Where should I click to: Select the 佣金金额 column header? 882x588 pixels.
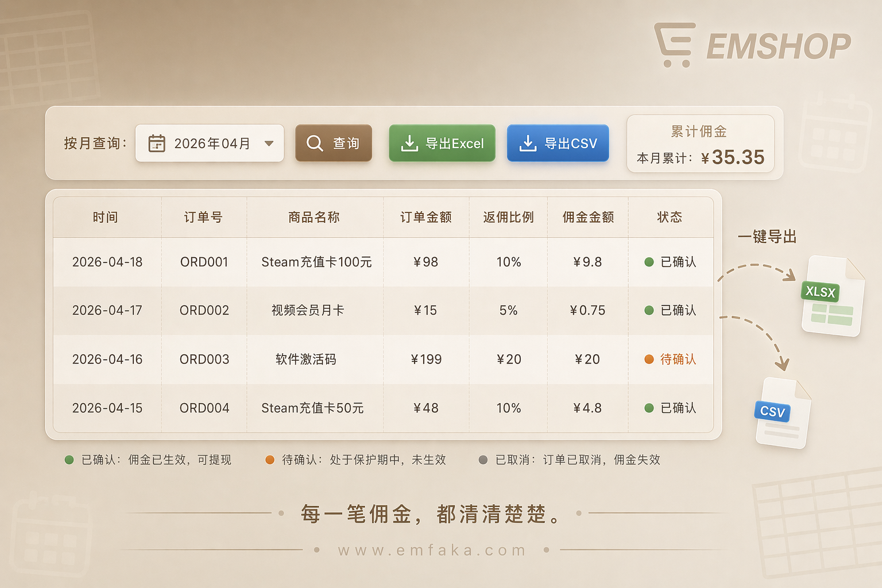[x=588, y=217]
